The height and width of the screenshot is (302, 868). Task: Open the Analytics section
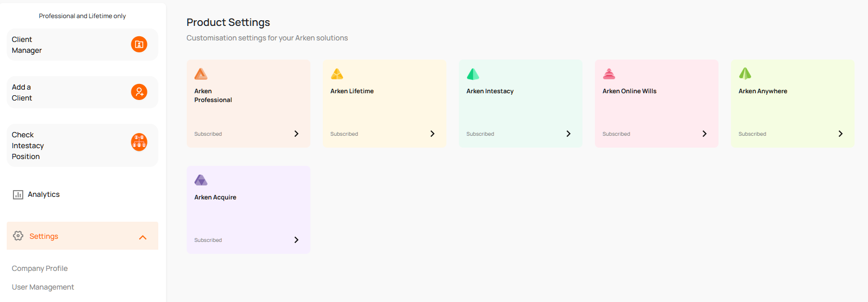click(43, 194)
